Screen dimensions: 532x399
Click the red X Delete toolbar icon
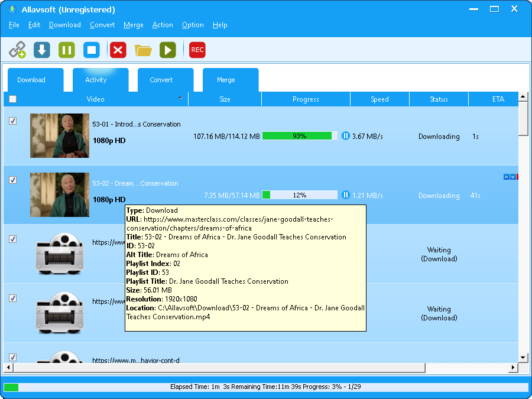118,50
